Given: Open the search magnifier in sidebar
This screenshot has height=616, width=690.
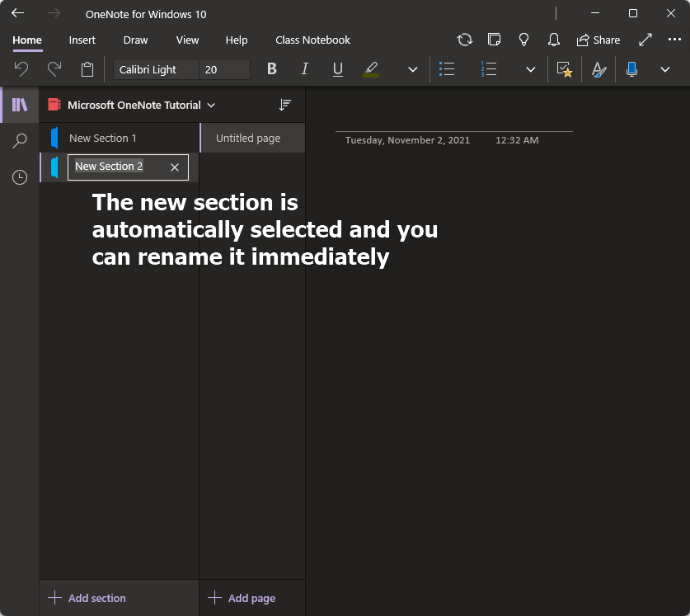Looking at the screenshot, I should pos(19,141).
